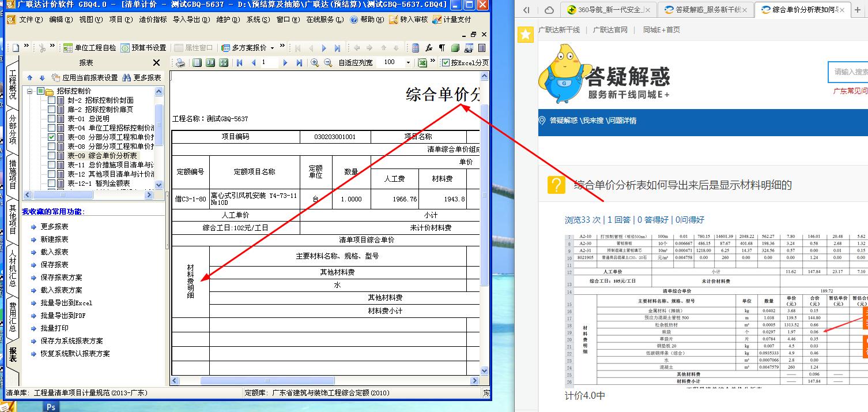
Task: Switch to 人材机汇总 side tab
Action: coord(13,269)
